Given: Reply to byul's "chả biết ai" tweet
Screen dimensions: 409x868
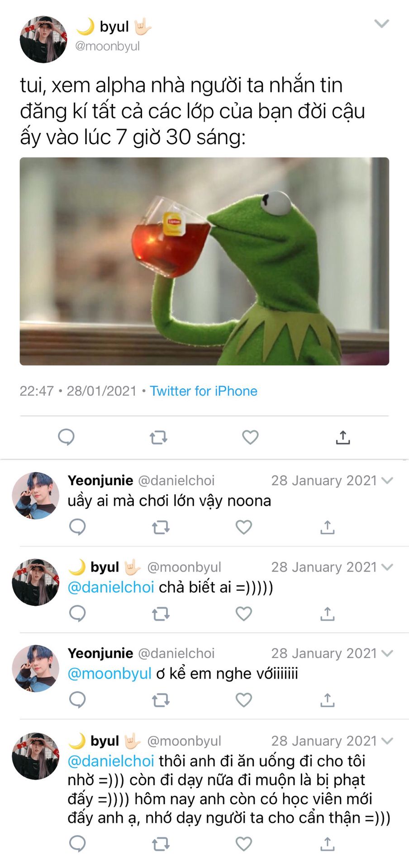Looking at the screenshot, I should (77, 613).
